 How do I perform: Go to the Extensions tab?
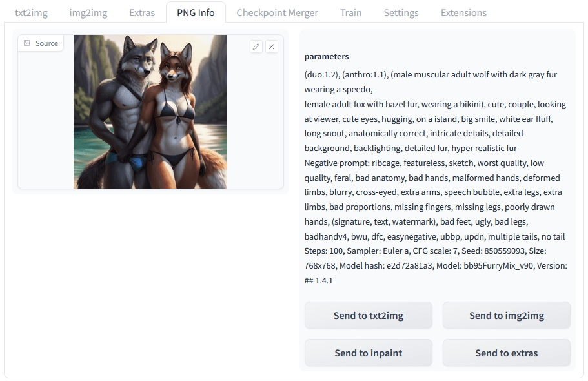click(463, 13)
